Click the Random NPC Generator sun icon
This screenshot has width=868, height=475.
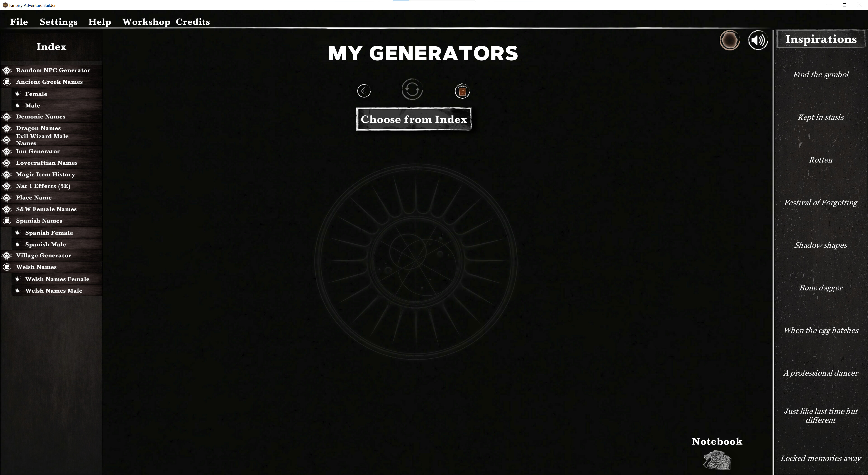click(6, 70)
